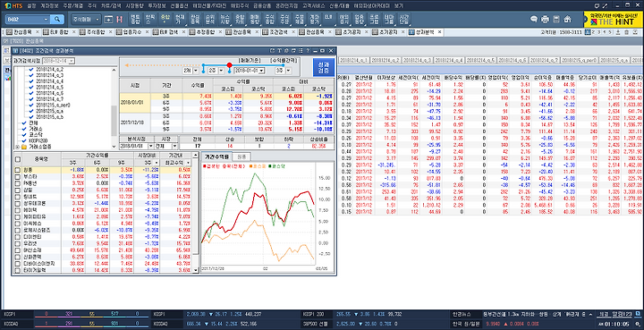Toggle the select-all checkbox in 종목명 header
The image size is (644, 330).
pos(18,159)
